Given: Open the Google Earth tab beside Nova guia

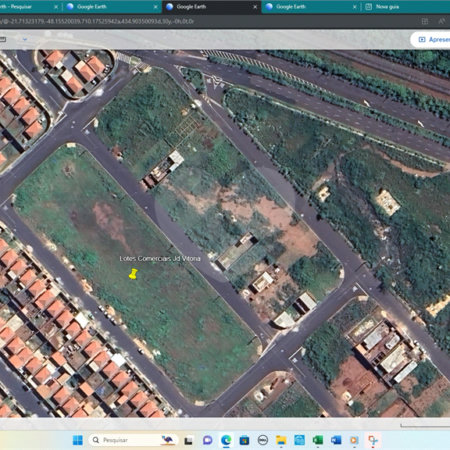Looking at the screenshot, I should (311, 7).
